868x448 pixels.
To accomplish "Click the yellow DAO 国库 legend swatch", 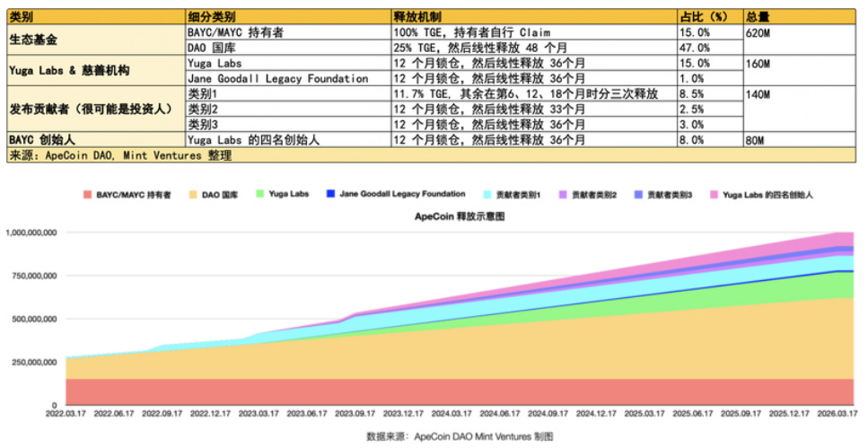I will [x=193, y=195].
